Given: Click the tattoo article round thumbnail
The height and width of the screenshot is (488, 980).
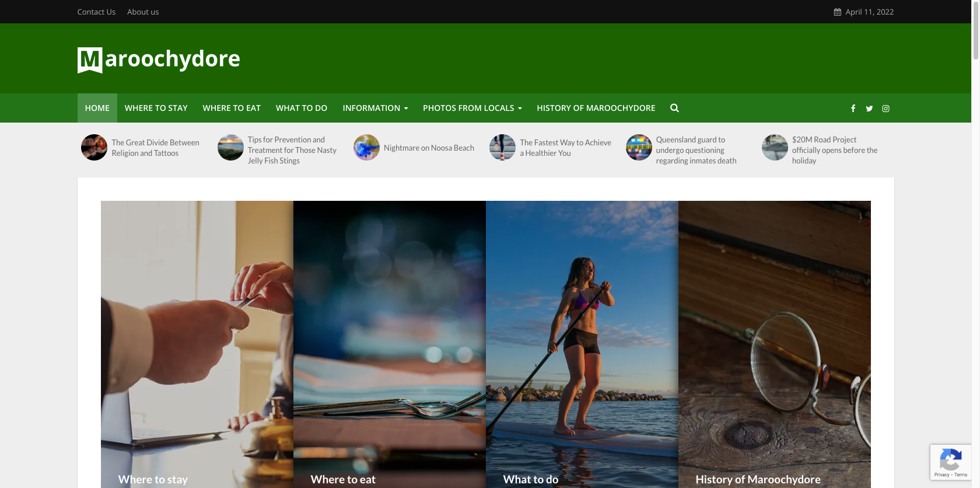Looking at the screenshot, I should click(x=94, y=148).
